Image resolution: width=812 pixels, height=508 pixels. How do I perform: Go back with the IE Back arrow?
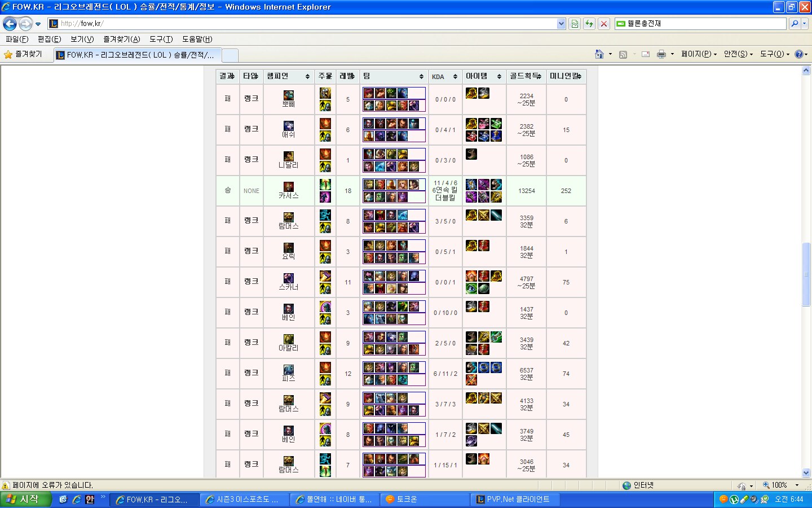point(10,24)
